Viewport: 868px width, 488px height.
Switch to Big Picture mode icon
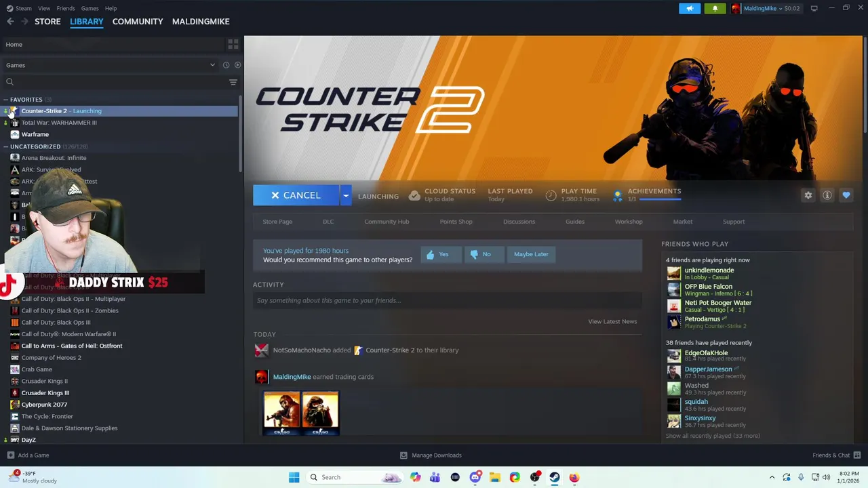pos(814,8)
